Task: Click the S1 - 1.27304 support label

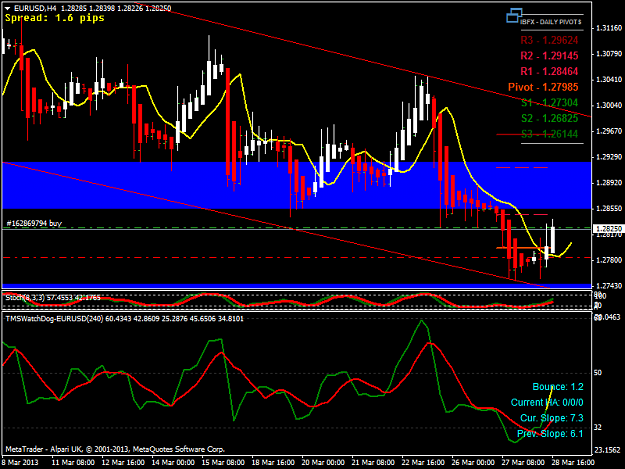Action: coord(549,103)
